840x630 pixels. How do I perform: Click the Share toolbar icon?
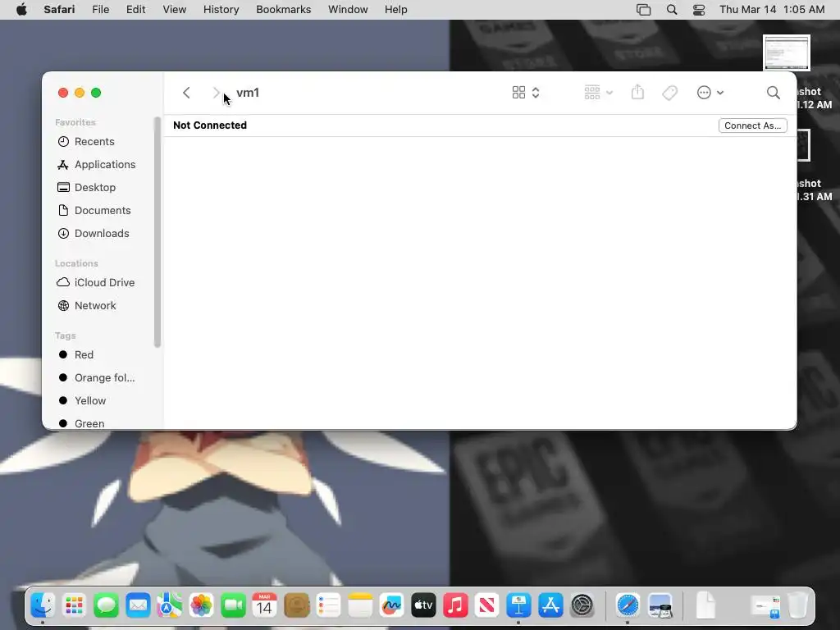637,92
